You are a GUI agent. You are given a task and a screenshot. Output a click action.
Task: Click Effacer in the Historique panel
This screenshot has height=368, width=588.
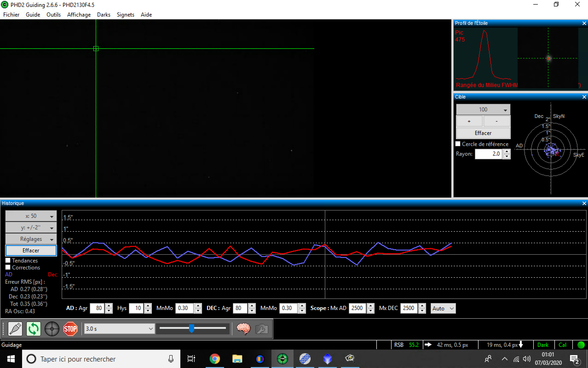(31, 251)
